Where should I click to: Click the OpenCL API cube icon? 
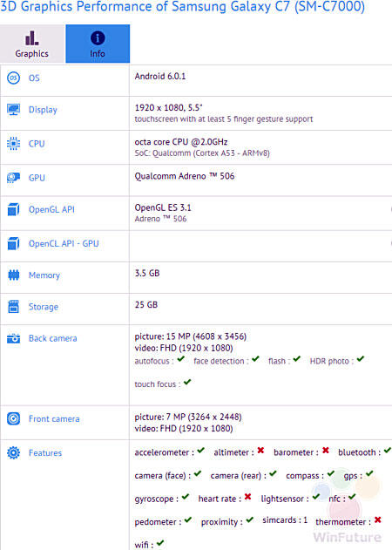(13, 243)
